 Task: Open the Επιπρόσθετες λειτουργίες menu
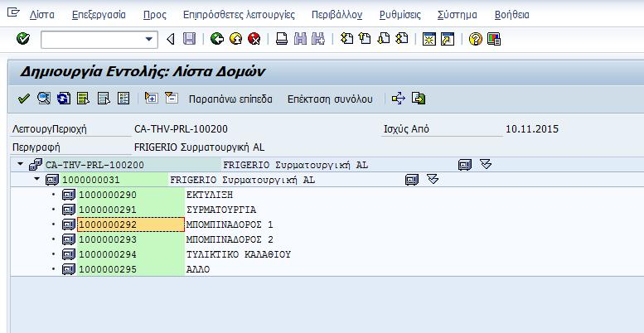tap(239, 15)
